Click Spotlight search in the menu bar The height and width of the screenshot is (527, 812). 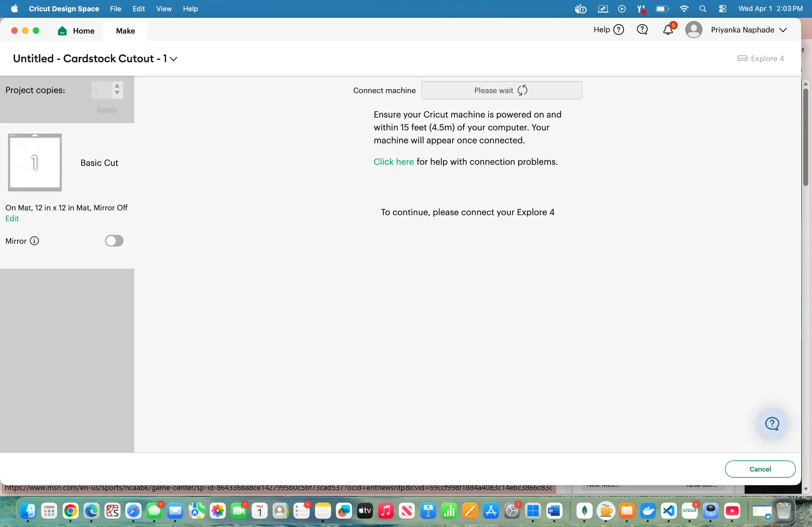pyautogui.click(x=703, y=9)
